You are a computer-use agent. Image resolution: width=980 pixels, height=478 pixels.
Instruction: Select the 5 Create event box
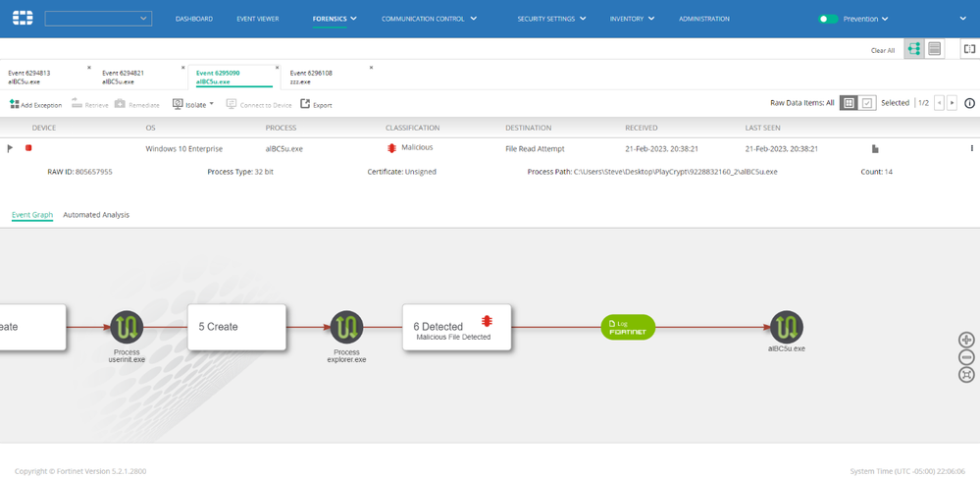(236, 327)
